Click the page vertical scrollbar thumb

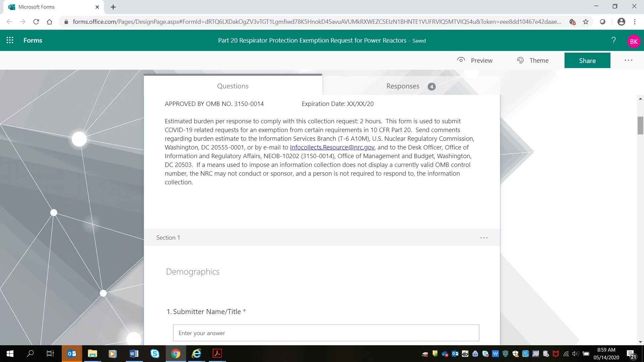[640, 125]
